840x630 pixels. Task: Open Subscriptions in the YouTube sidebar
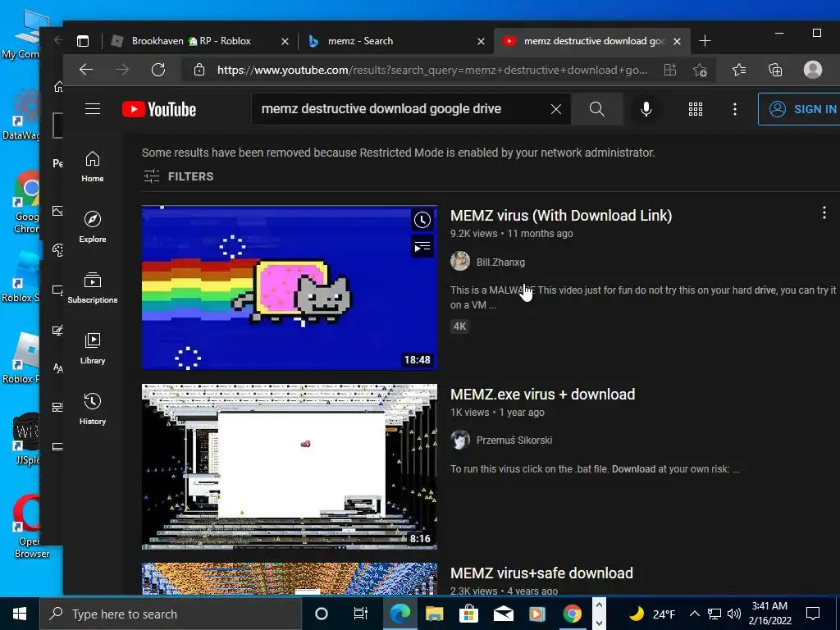(93, 288)
